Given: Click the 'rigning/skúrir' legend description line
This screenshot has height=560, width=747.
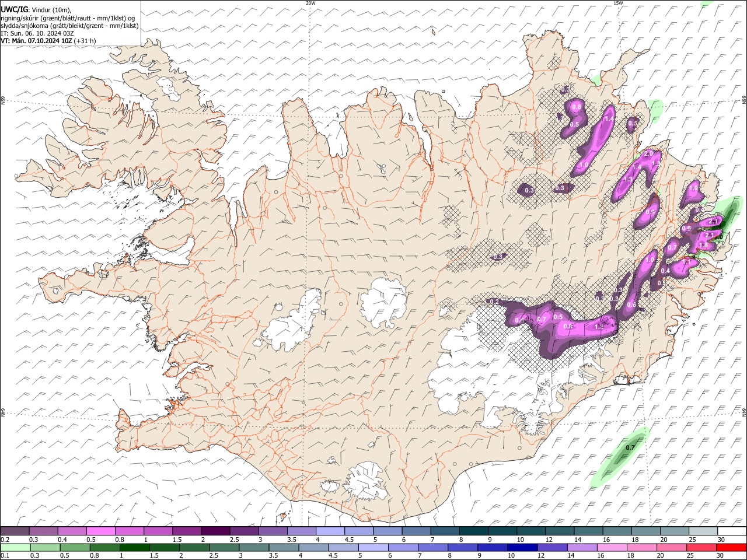Looking at the screenshot, I should 68,18.
